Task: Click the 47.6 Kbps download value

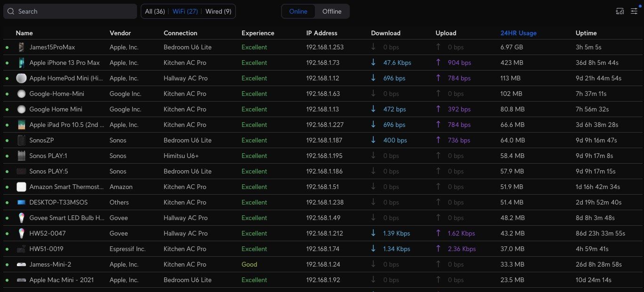Action: click(397, 63)
